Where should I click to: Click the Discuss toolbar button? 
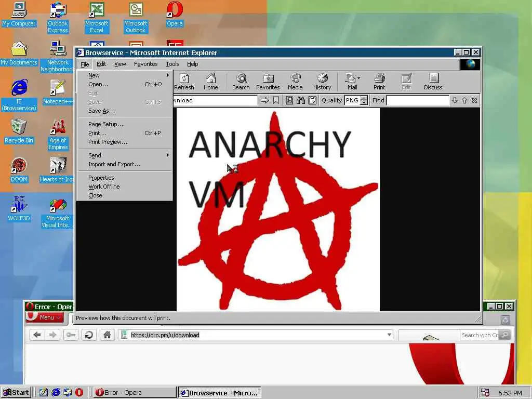point(433,82)
